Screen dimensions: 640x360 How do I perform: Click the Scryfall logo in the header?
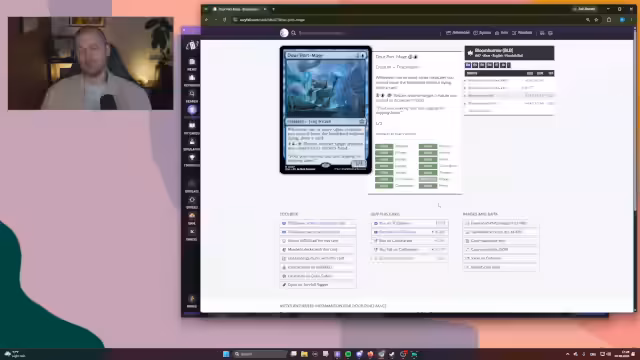[x=284, y=33]
